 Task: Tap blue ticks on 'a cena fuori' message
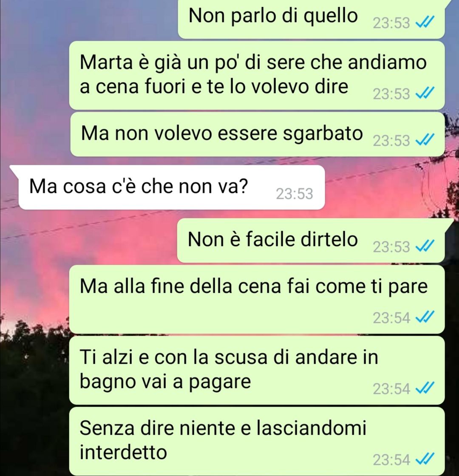click(425, 93)
